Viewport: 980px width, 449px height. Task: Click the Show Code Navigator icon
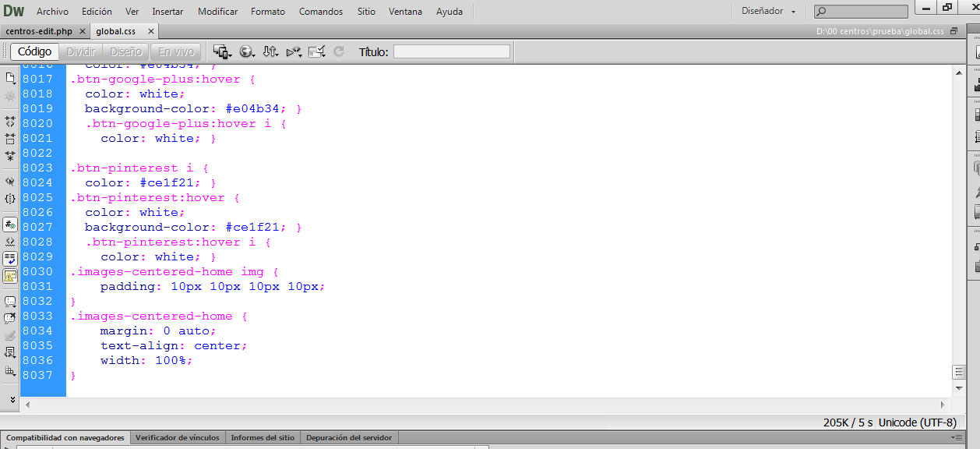click(10, 97)
